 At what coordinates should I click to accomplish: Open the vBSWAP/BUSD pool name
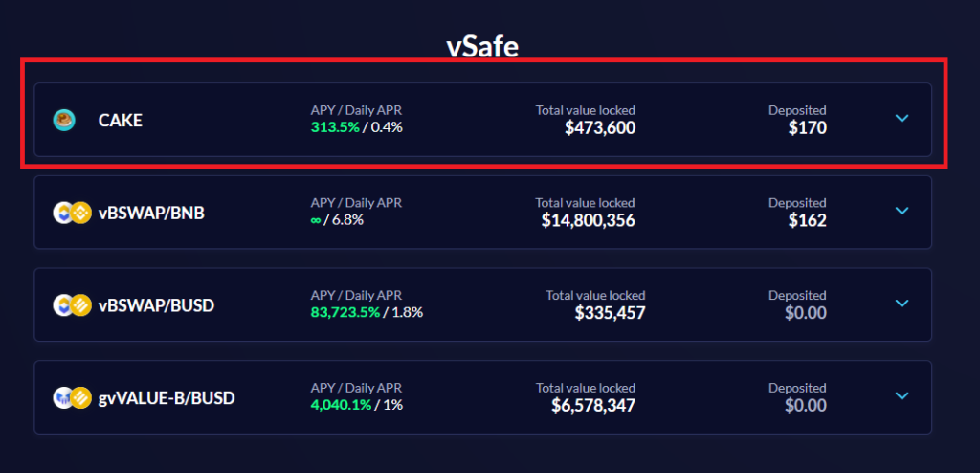156,305
